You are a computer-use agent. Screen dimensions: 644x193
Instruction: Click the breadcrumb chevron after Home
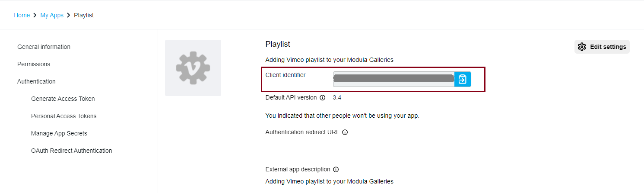coord(35,15)
